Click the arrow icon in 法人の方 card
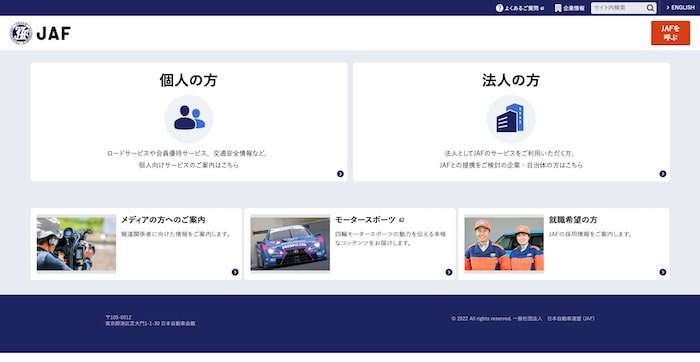700x362 pixels. tap(662, 174)
